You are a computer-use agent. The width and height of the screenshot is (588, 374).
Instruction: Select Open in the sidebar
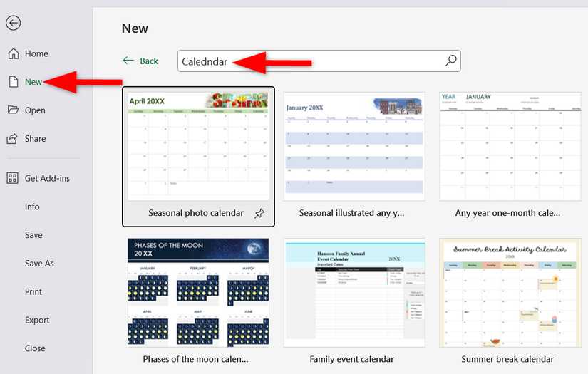[x=35, y=110]
